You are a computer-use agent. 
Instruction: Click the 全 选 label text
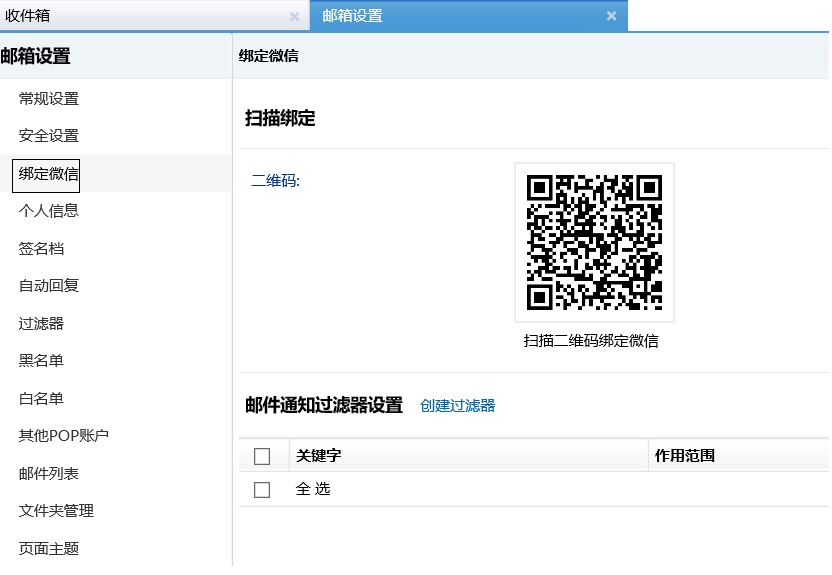point(313,489)
